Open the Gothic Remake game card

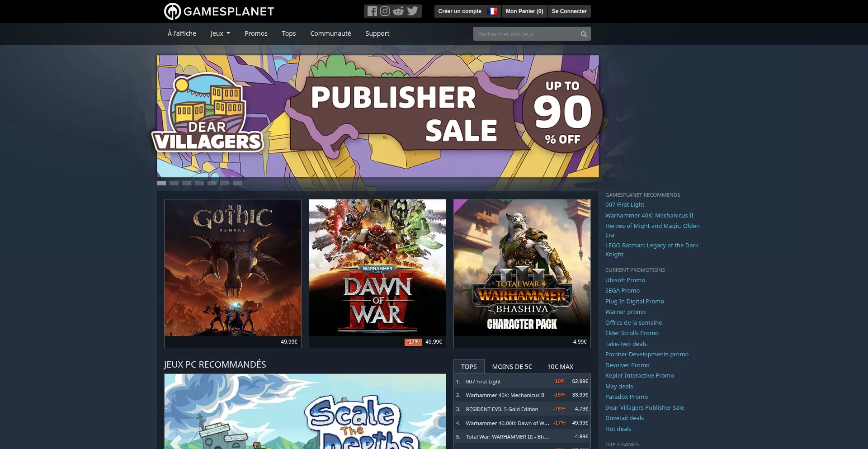pyautogui.click(x=233, y=273)
